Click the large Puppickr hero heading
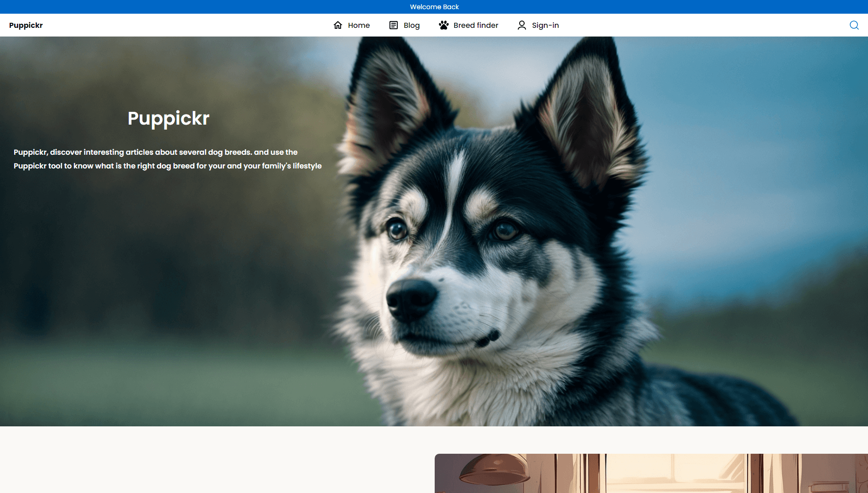This screenshot has height=493, width=868. [168, 118]
